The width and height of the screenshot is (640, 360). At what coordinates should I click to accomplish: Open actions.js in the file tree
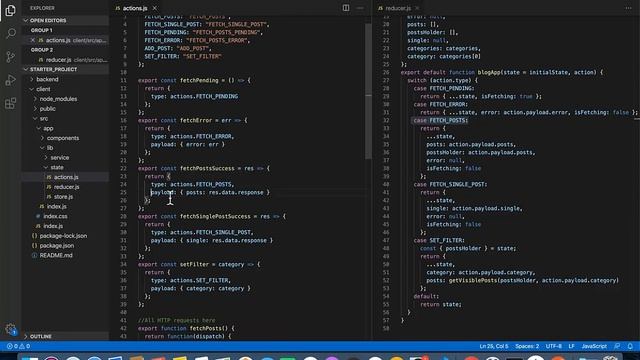(65, 177)
